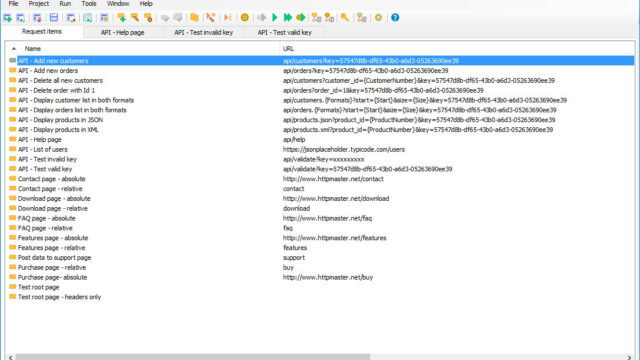Run all with the double green play icon
The width and height of the screenshot is (640, 360).
tap(288, 18)
